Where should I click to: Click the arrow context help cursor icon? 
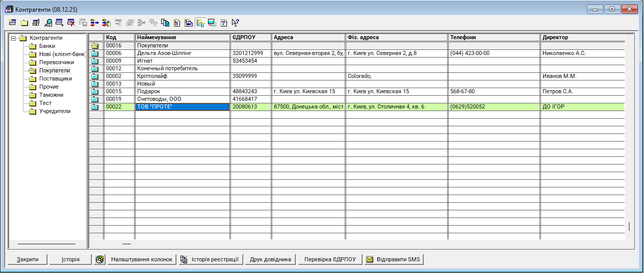point(235,22)
